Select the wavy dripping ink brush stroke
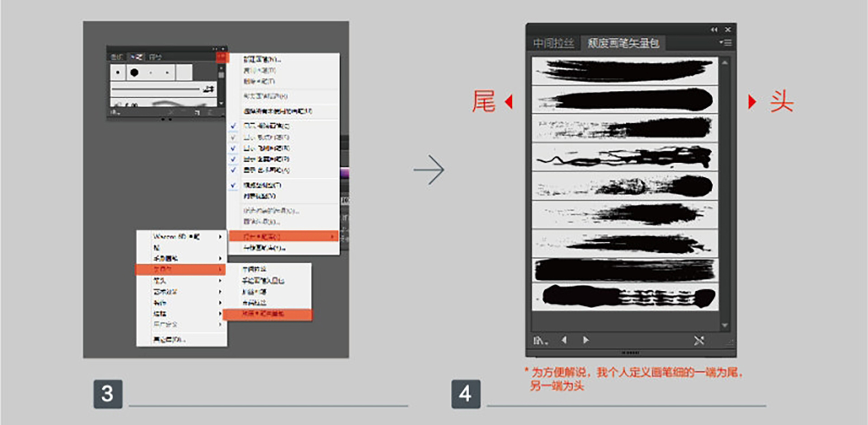The image size is (868, 425). (x=625, y=157)
